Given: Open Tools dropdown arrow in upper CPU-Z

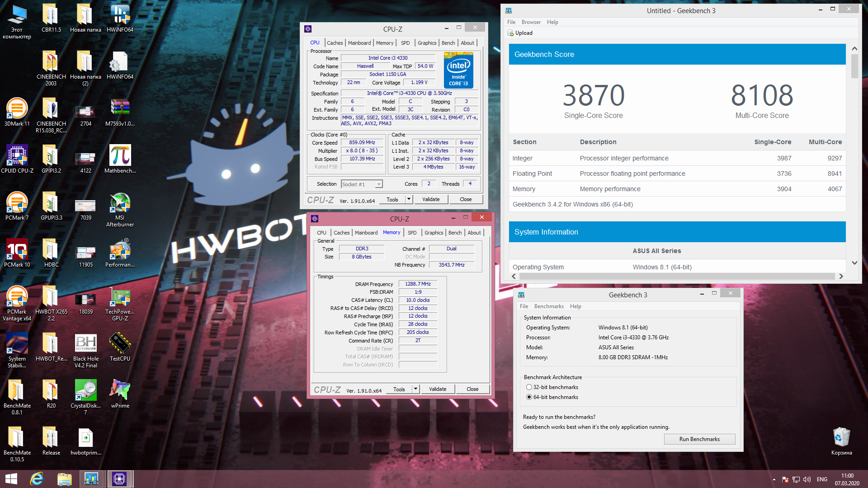Looking at the screenshot, I should [x=409, y=199].
